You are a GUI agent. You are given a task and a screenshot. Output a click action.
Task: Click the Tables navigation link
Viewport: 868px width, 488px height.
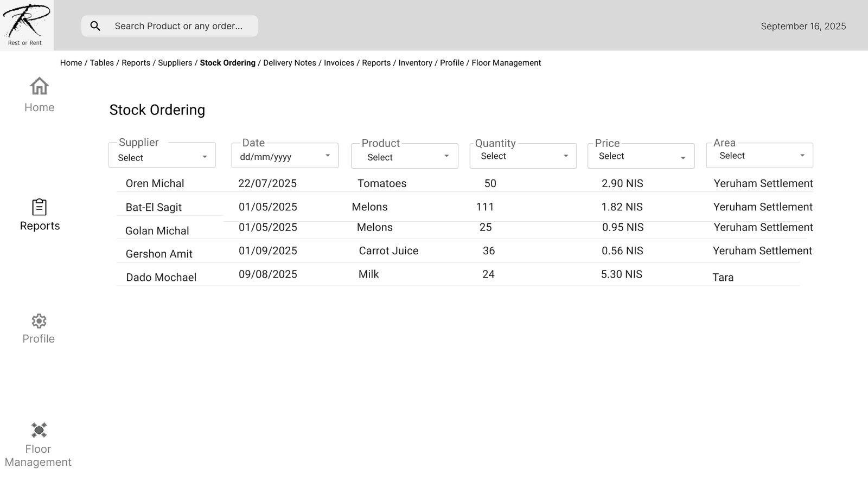coord(101,63)
